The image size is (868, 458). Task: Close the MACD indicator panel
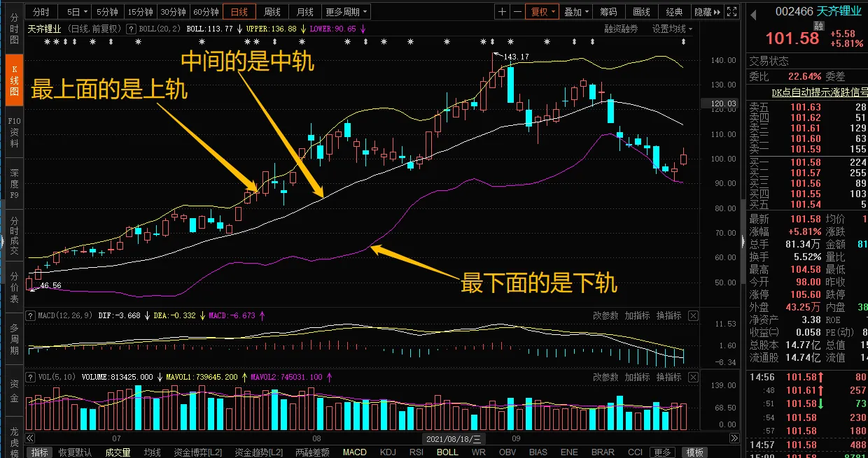[693, 316]
